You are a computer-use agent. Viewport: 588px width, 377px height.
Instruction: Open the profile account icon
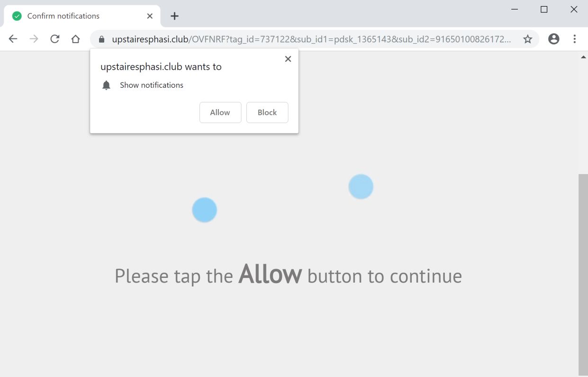pos(553,39)
